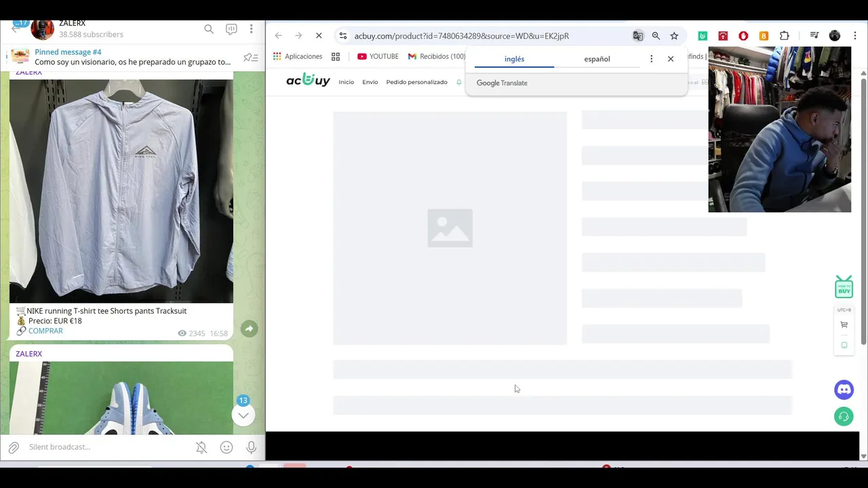
Task: Go back to the Telegram chat list
Action: [x=16, y=29]
